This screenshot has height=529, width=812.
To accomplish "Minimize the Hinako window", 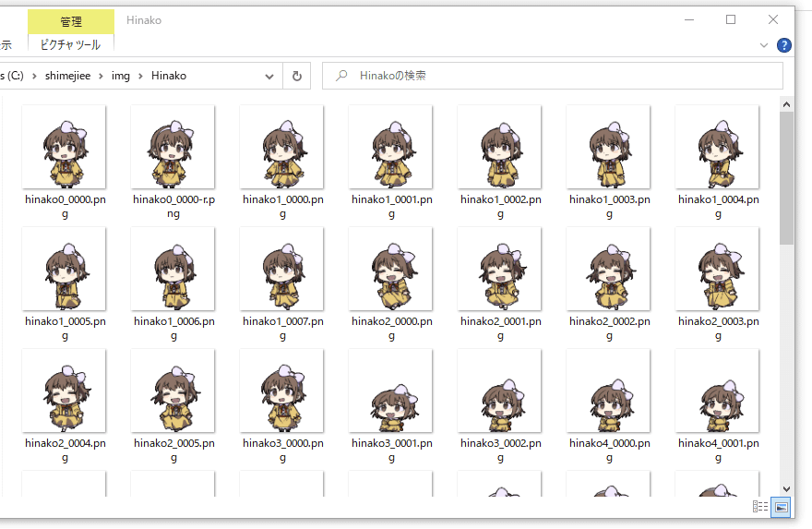I will click(x=689, y=19).
